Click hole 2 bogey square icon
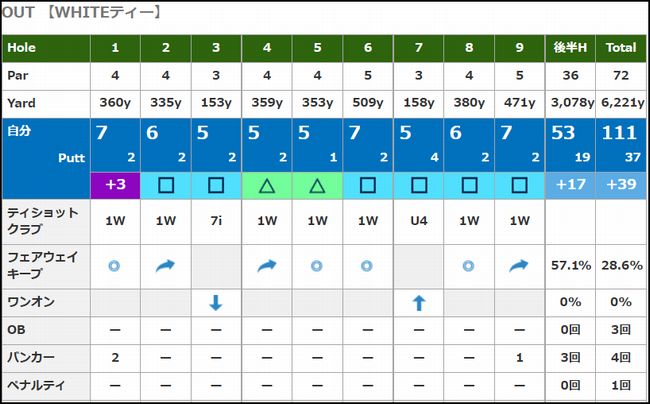The height and width of the screenshot is (404, 650). pos(165,185)
